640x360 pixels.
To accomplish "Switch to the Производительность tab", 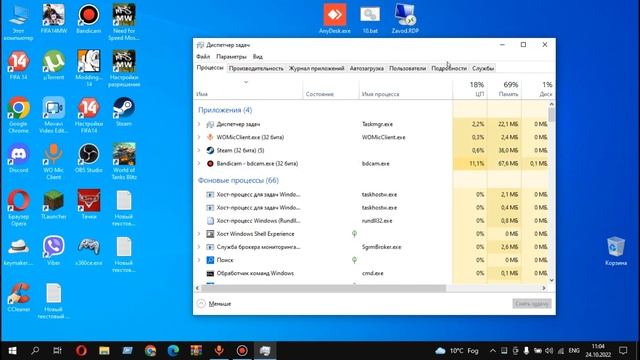I will click(256, 68).
